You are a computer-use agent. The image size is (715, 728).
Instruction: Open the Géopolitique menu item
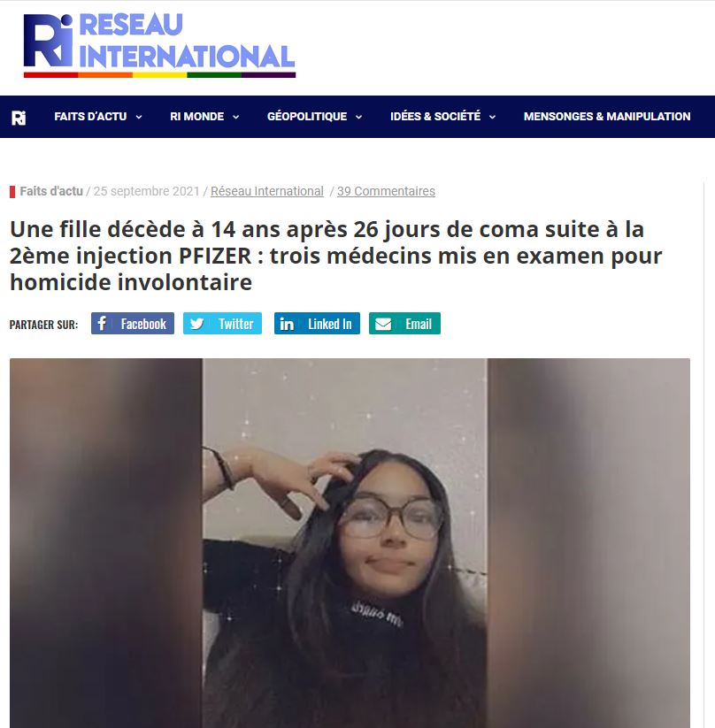pos(307,117)
